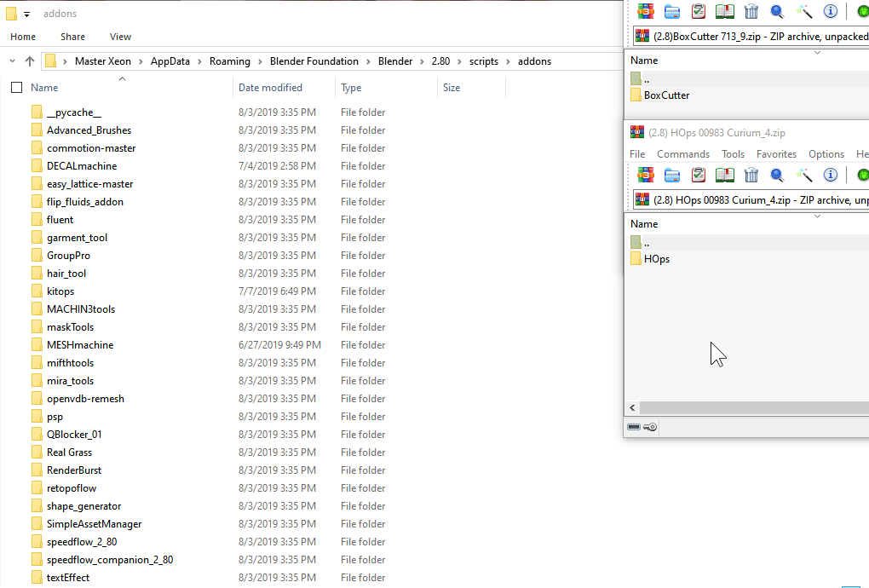Click Test icon in HOps WinRAR toolbar
The height and width of the screenshot is (588, 869).
tap(699, 176)
